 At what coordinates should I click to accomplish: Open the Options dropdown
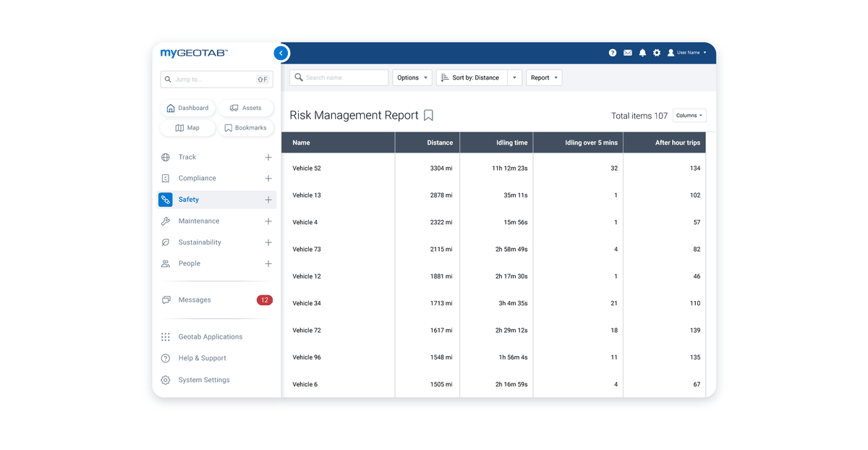point(412,77)
